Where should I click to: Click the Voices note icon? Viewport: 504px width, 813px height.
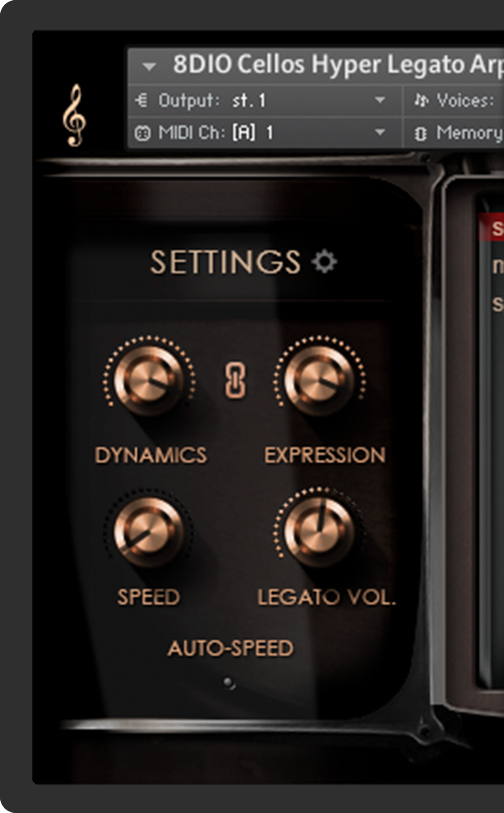[421, 101]
